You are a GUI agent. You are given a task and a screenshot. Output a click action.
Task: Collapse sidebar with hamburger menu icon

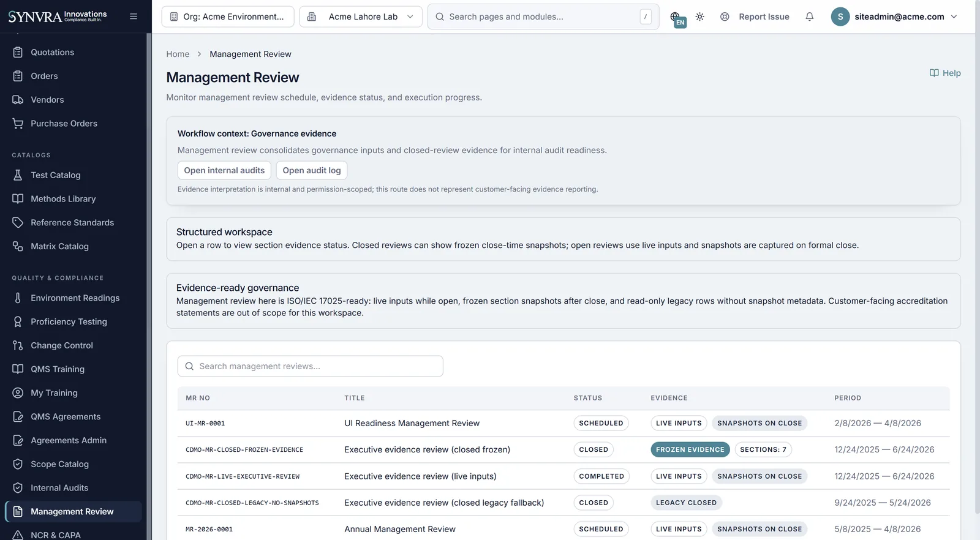click(x=134, y=17)
